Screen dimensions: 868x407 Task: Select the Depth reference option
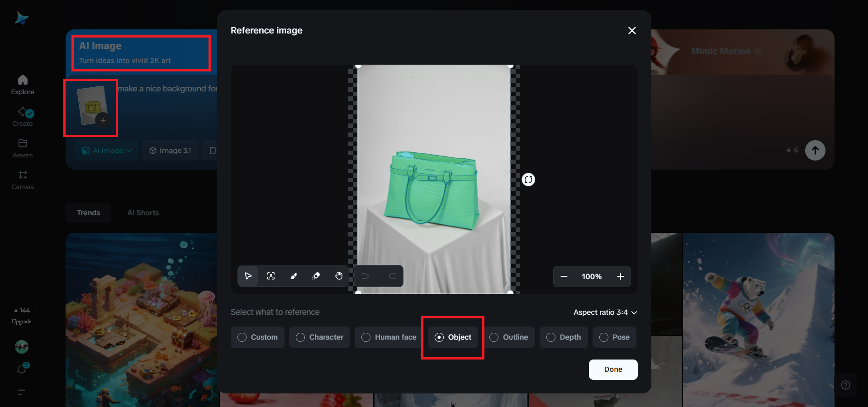tap(564, 337)
